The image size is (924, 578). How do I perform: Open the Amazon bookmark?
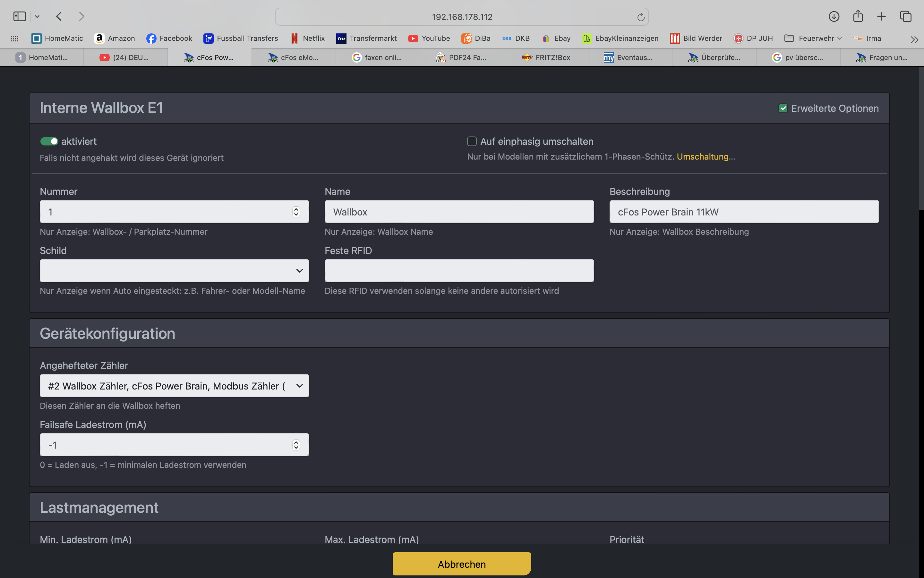(115, 38)
